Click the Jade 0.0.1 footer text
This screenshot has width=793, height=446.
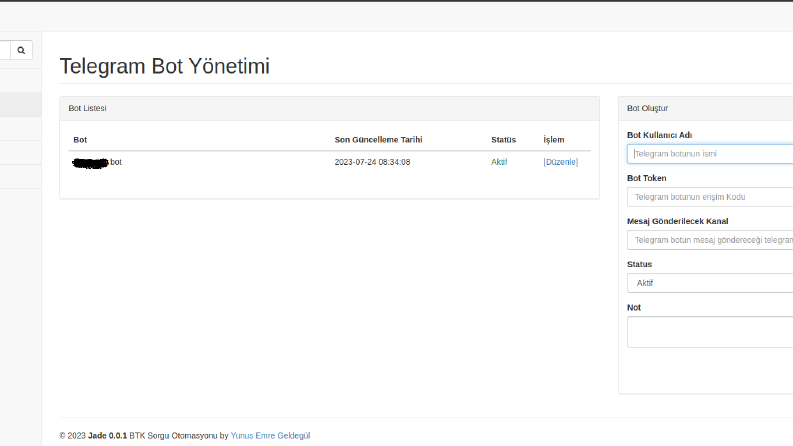point(107,435)
